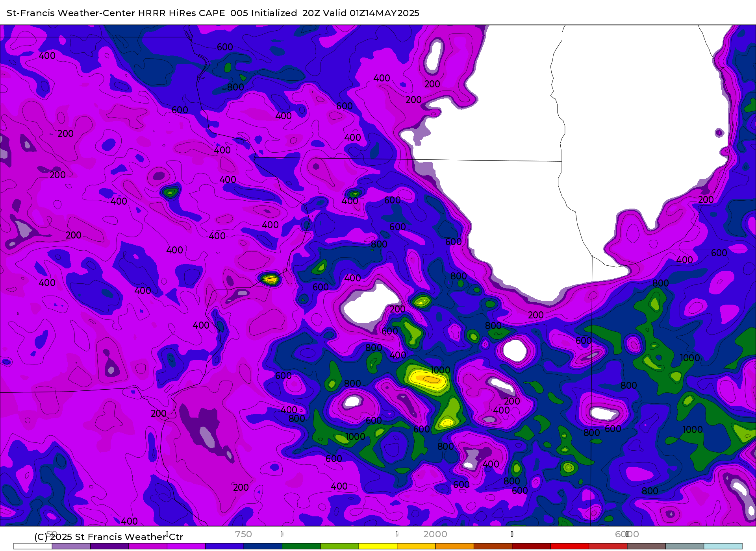This screenshot has width=756, height=551.
Task: Click the dark purple legend swatch
Action: coord(109,546)
